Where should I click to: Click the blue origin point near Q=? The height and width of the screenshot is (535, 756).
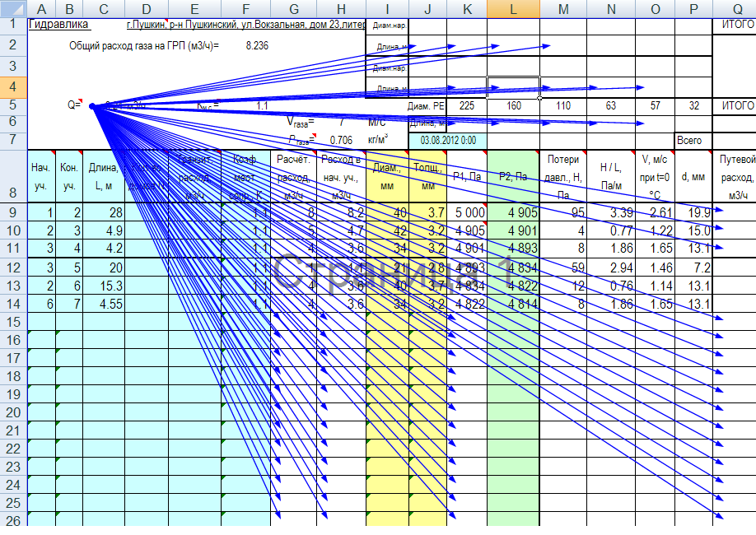tap(92, 105)
